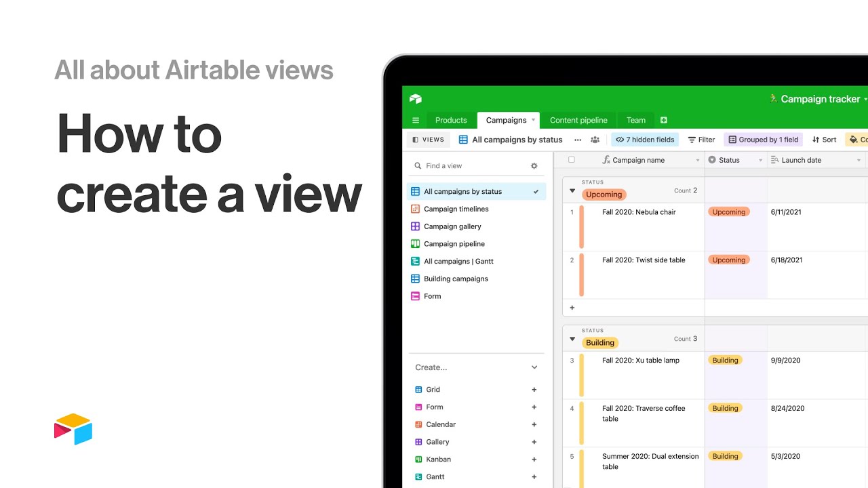Add a record to the Upcoming group

point(572,308)
